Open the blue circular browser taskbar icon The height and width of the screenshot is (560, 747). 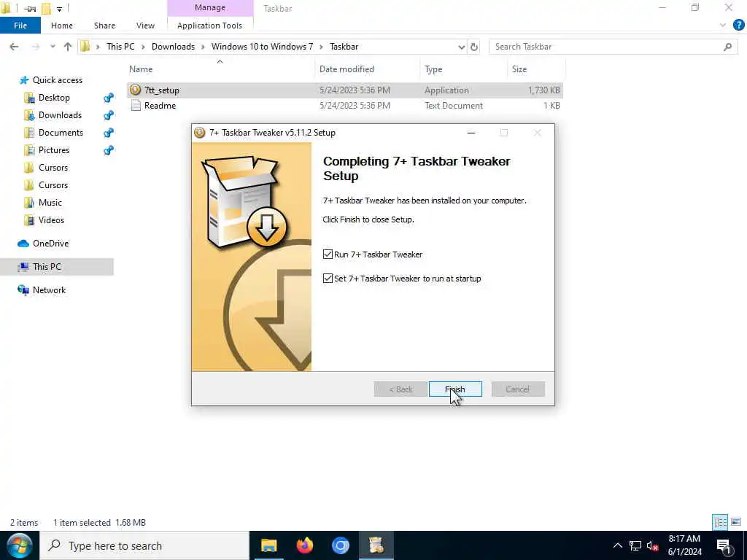point(340,545)
